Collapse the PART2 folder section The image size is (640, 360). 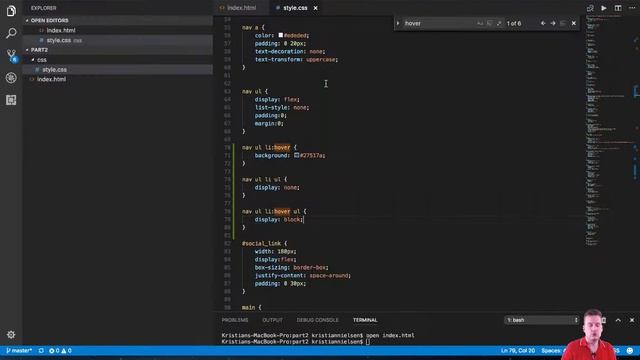(39, 50)
